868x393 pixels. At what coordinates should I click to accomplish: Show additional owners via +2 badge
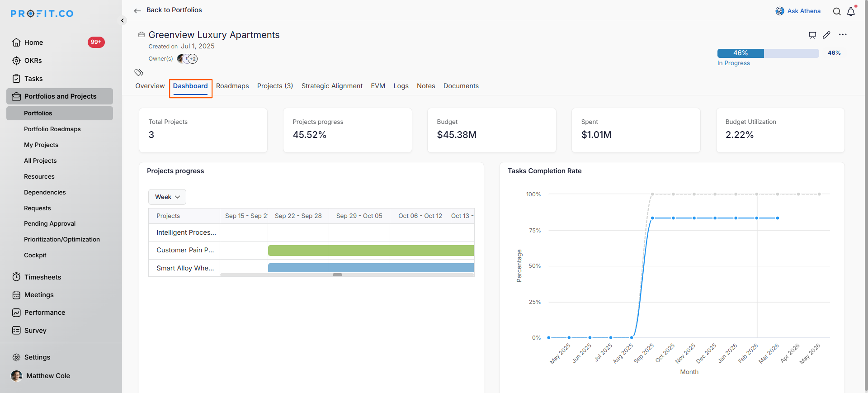pyautogui.click(x=193, y=59)
